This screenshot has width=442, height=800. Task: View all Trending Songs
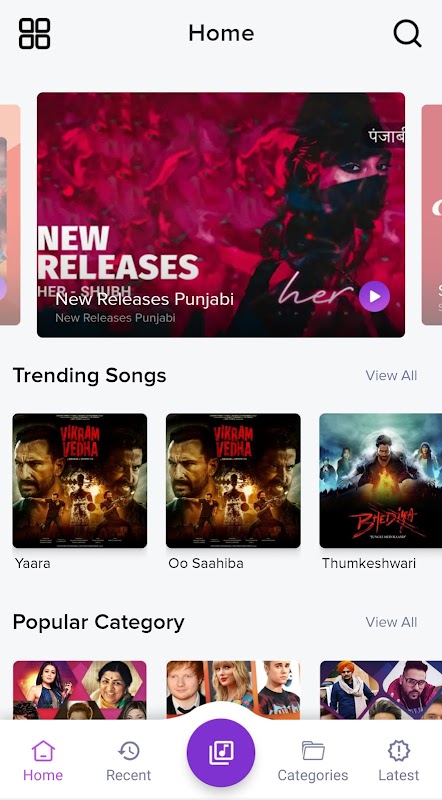391,376
